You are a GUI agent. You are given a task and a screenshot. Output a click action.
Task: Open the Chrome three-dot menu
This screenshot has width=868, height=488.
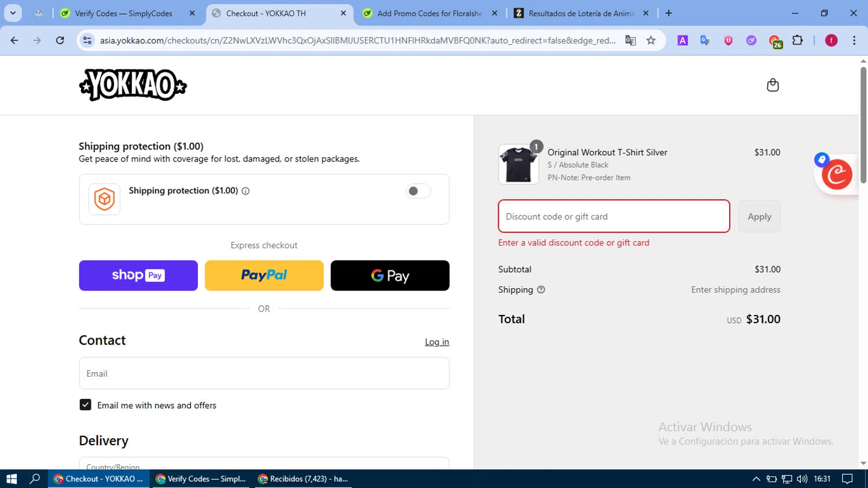pyautogui.click(x=854, y=40)
